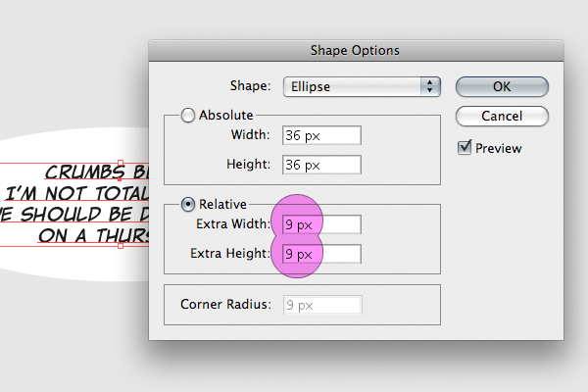Toggle the Preview checkbox
The image size is (588, 392).
(x=465, y=148)
